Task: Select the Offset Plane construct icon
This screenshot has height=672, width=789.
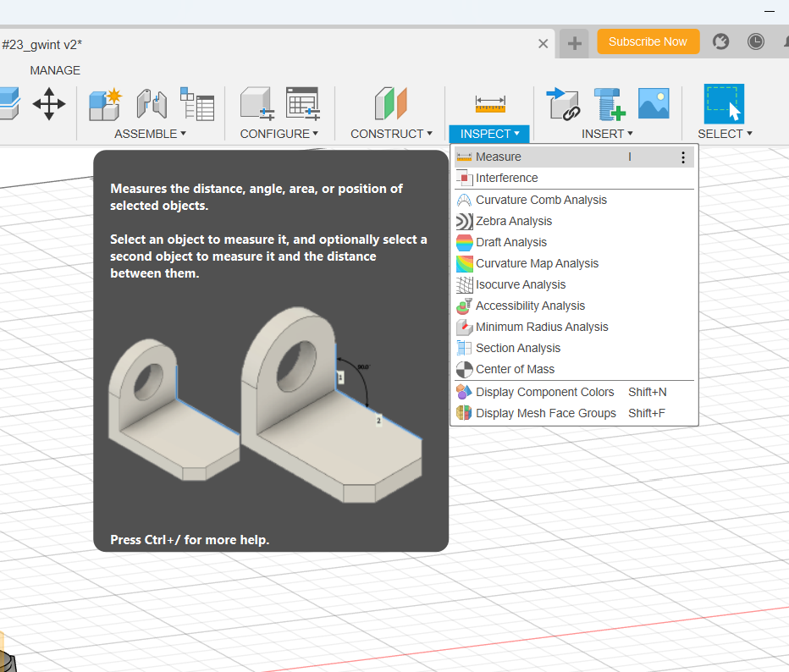Action: click(391, 104)
